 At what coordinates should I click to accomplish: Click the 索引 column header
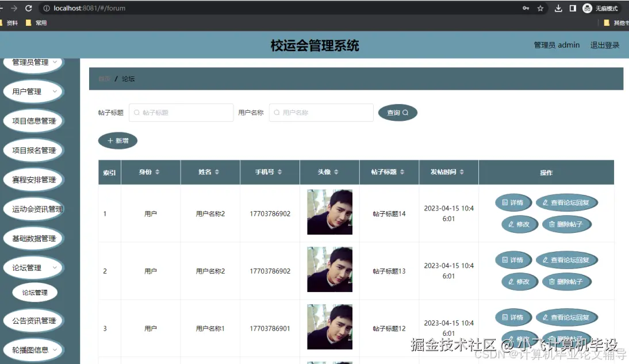109,173
